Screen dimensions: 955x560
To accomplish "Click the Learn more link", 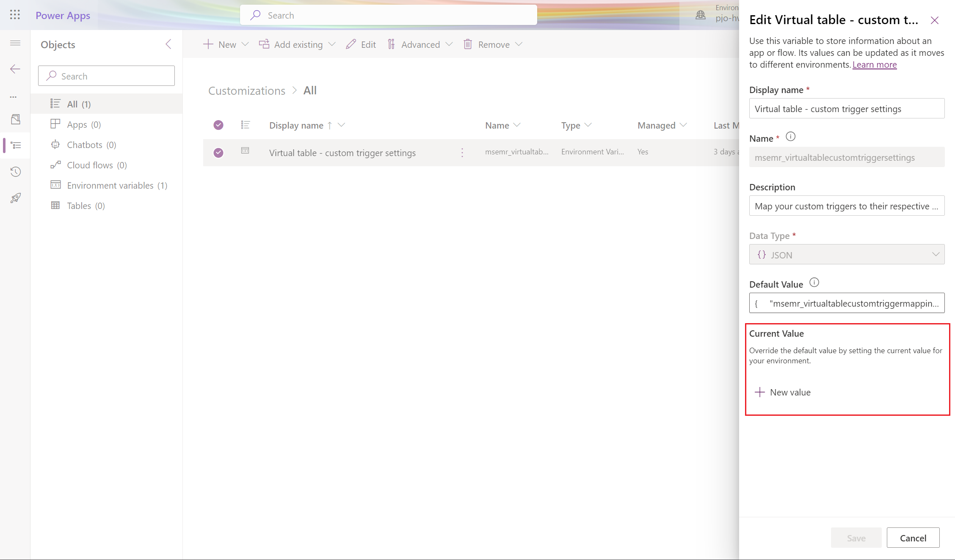I will tap(875, 64).
